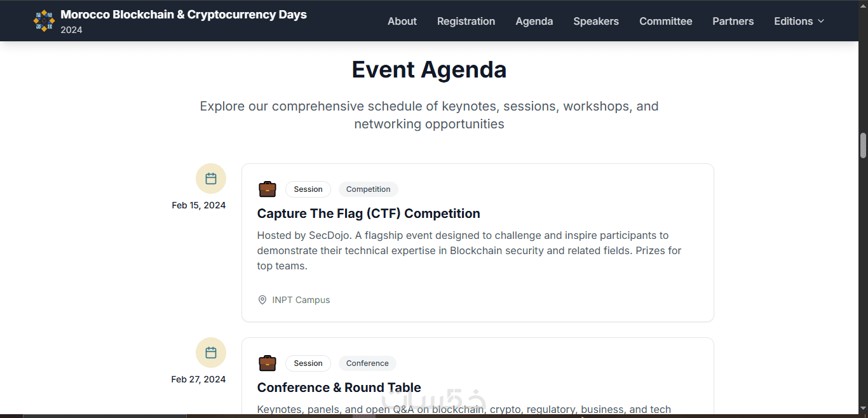
Task: Expand the Editions dropdown in the navbar
Action: (x=799, y=21)
